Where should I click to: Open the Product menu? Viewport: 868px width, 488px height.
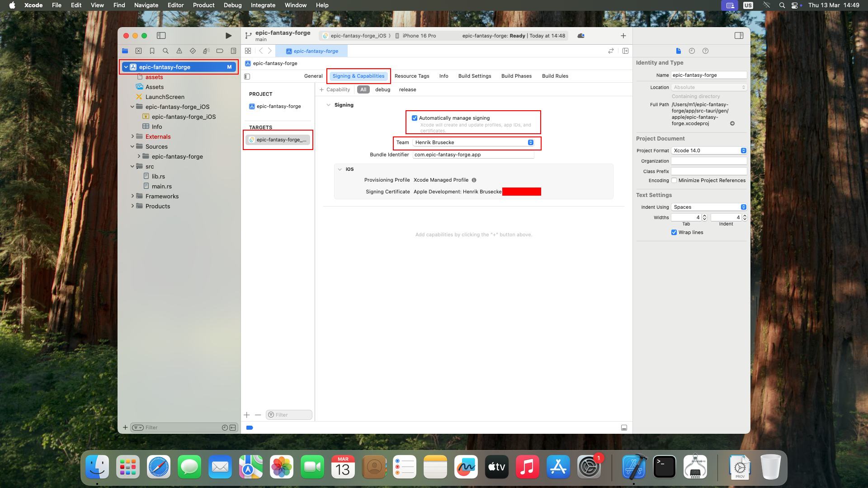(203, 5)
